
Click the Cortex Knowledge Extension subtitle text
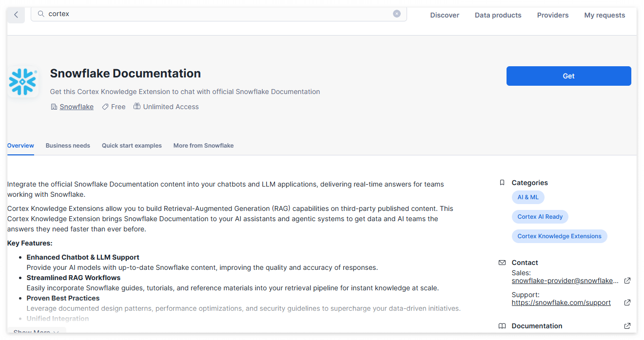pyautogui.click(x=185, y=92)
